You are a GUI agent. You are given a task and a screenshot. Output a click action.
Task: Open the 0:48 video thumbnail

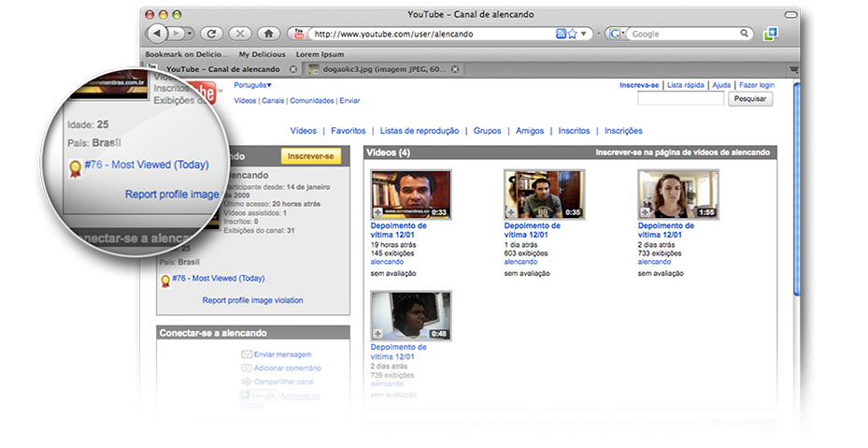[411, 316]
